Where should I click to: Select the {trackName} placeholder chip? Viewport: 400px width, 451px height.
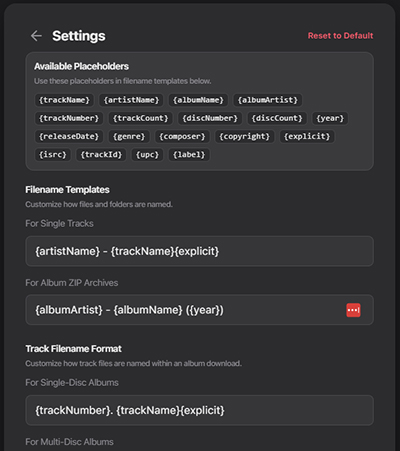tap(64, 100)
